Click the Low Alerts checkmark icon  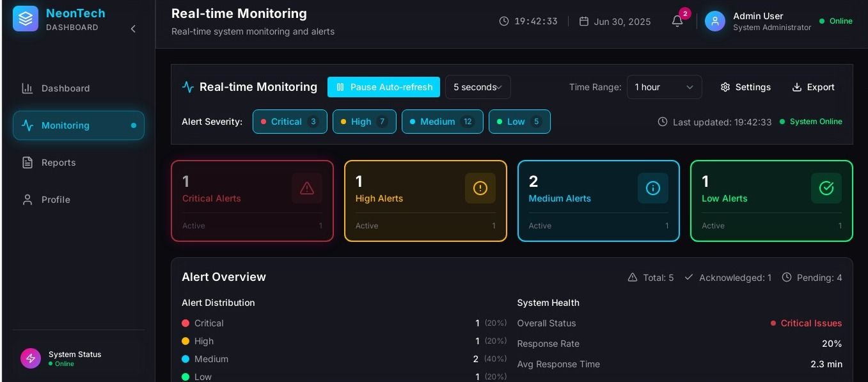(826, 188)
